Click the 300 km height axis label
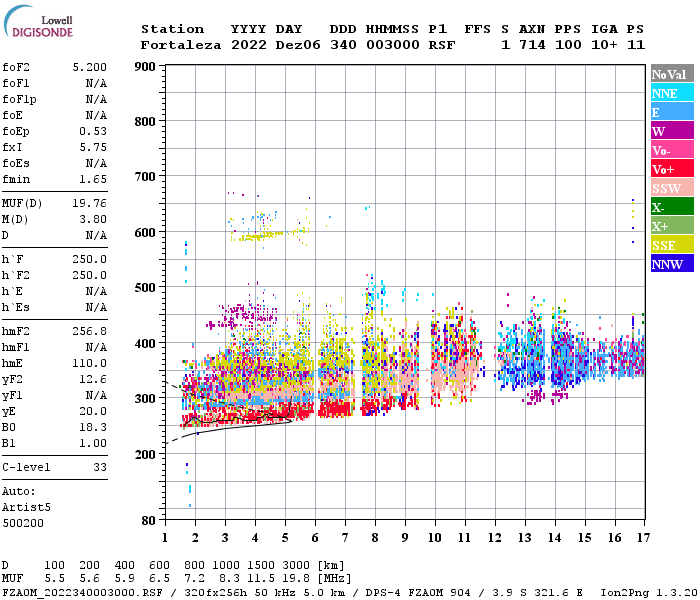 click(145, 399)
